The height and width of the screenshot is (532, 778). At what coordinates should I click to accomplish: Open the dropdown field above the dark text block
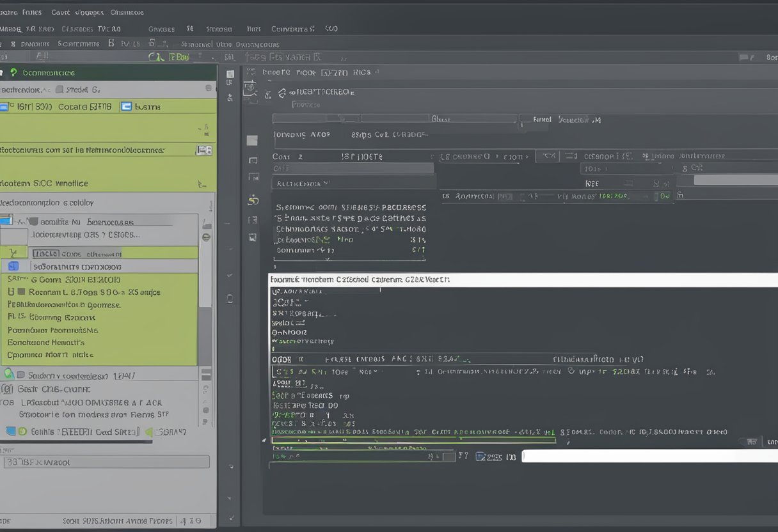pos(353,184)
